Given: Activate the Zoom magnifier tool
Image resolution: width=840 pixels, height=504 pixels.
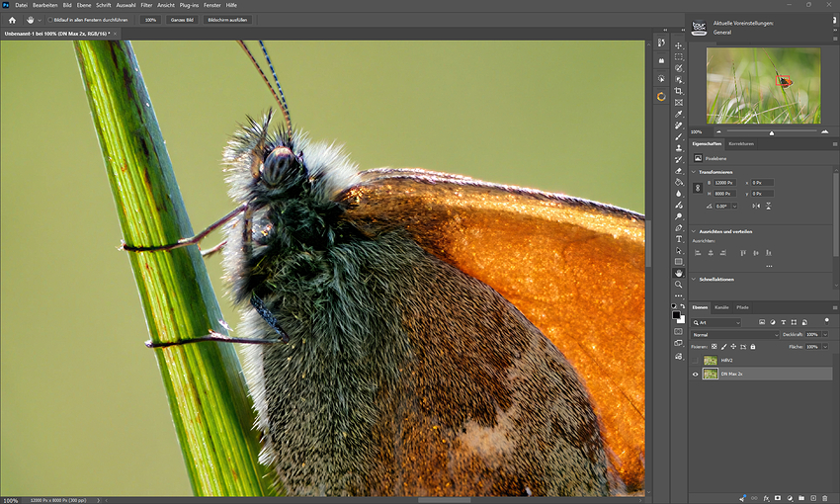Looking at the screenshot, I should click(679, 285).
